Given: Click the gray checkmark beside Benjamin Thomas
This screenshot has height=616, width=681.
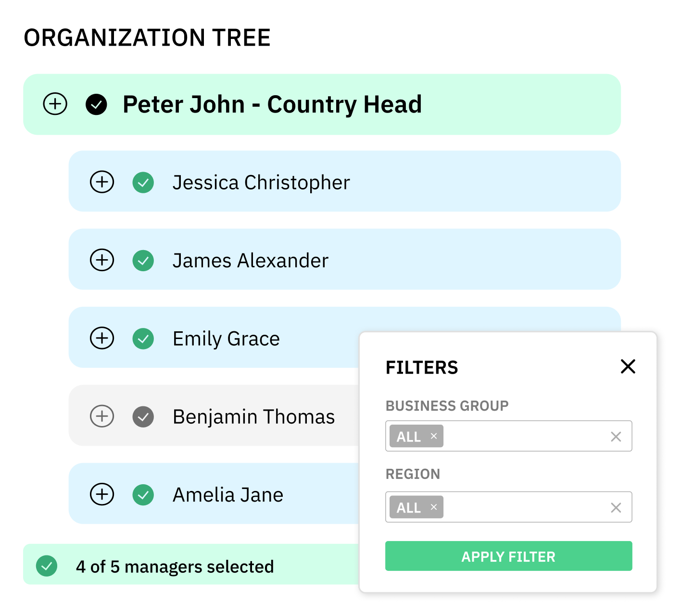Looking at the screenshot, I should pos(143,416).
